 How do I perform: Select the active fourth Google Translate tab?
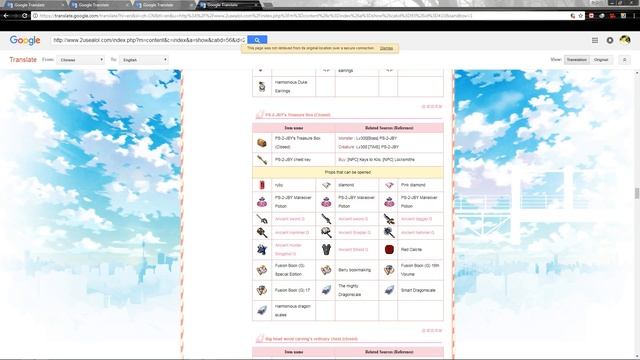coord(228,5)
